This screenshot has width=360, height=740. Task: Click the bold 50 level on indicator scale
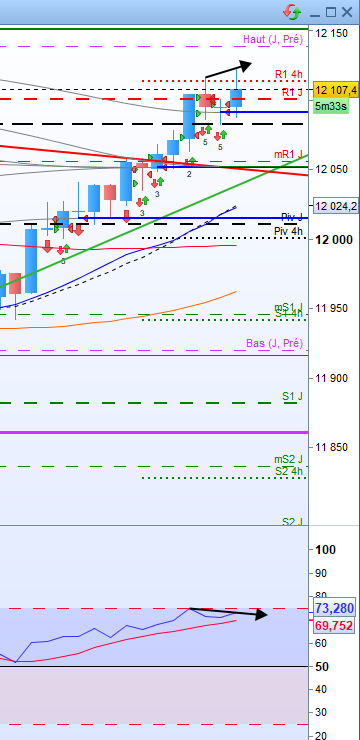click(x=323, y=666)
